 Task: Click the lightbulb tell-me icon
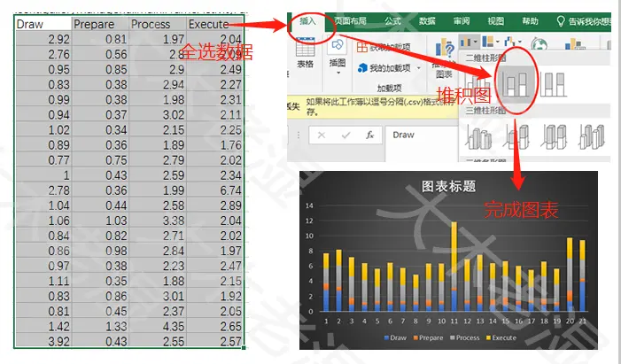[561, 21]
